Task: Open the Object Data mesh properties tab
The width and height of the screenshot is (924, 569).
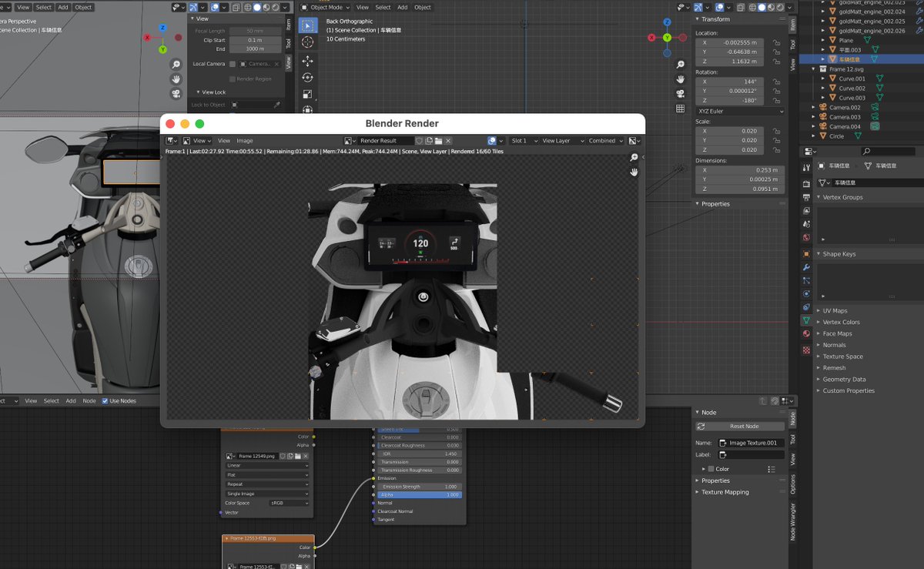Action: click(x=806, y=320)
